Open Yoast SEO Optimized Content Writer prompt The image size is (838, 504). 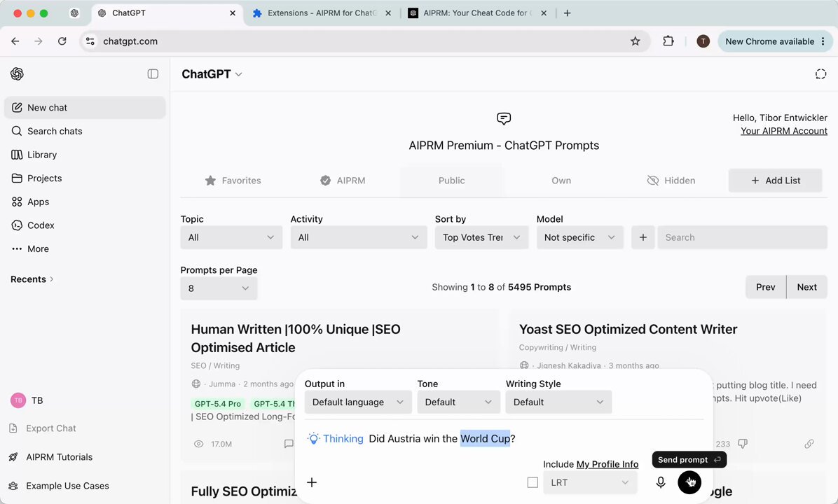click(628, 329)
